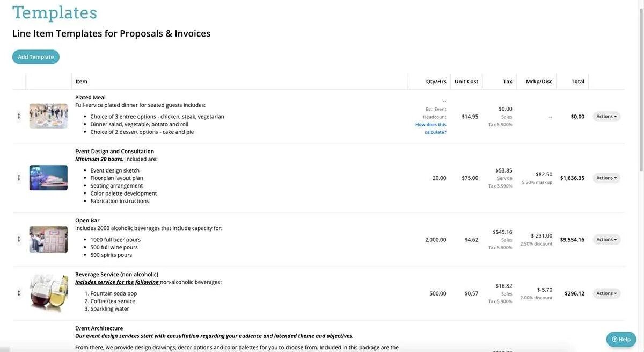
Task: Click the 2,000.00 quantity value
Action: click(436, 240)
